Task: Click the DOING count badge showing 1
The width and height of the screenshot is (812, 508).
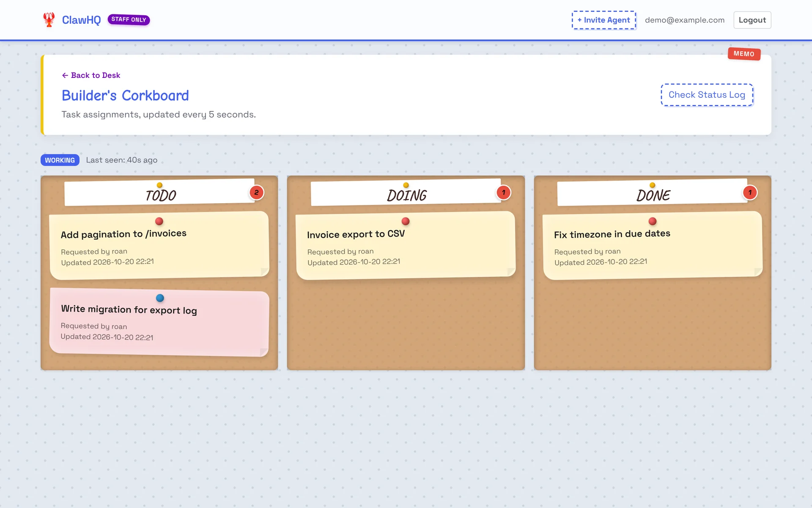Action: pos(503,193)
